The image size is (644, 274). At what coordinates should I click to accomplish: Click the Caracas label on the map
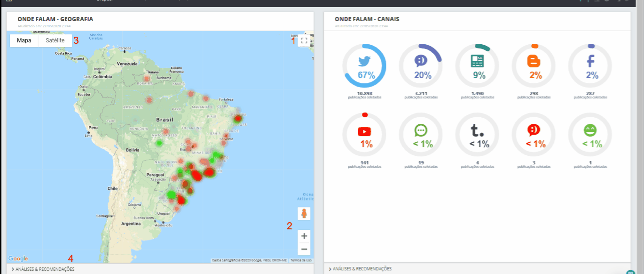click(125, 48)
